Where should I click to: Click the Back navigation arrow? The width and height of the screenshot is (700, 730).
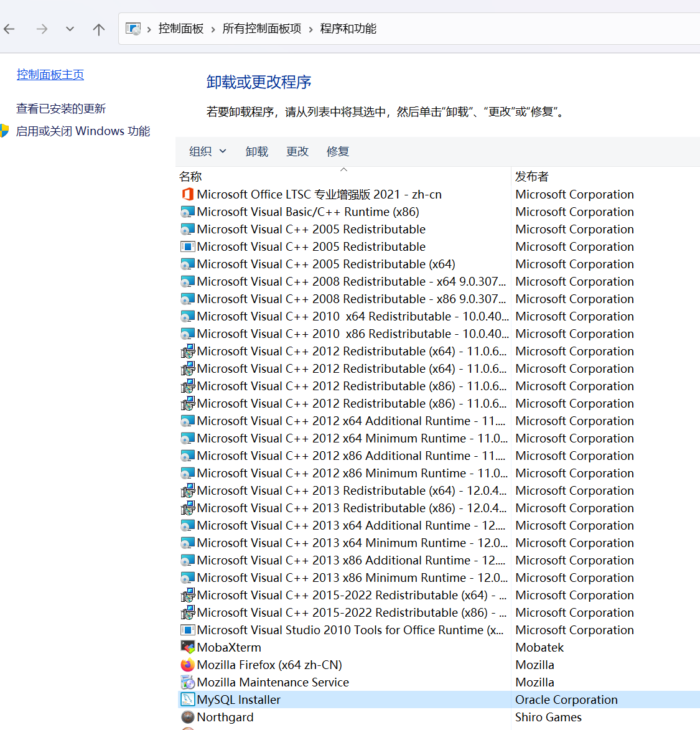[x=9, y=29]
